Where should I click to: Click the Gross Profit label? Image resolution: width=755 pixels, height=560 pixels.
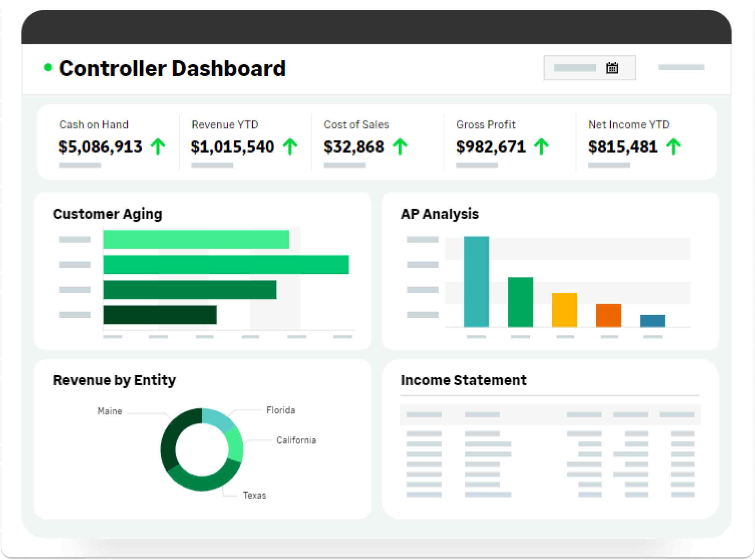486,125
